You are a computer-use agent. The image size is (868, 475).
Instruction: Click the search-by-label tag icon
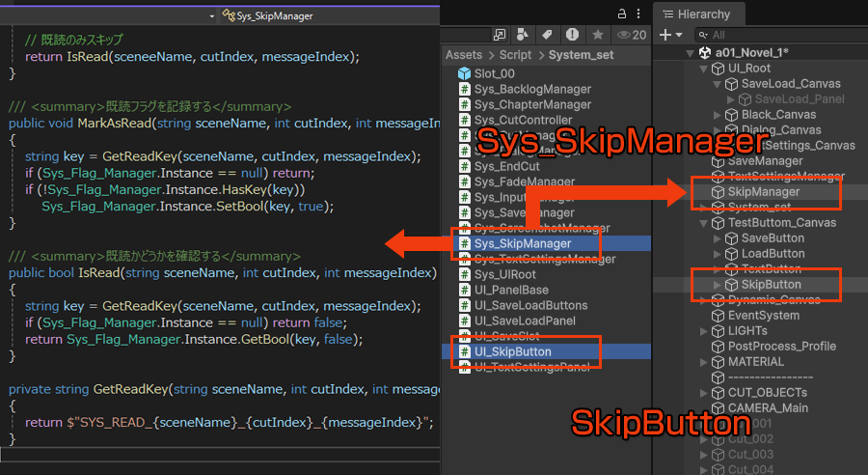(x=548, y=35)
